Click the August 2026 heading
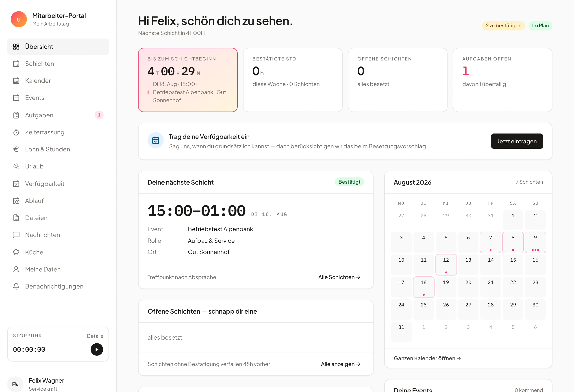Viewport: 574px width, 392px height. pos(413,182)
